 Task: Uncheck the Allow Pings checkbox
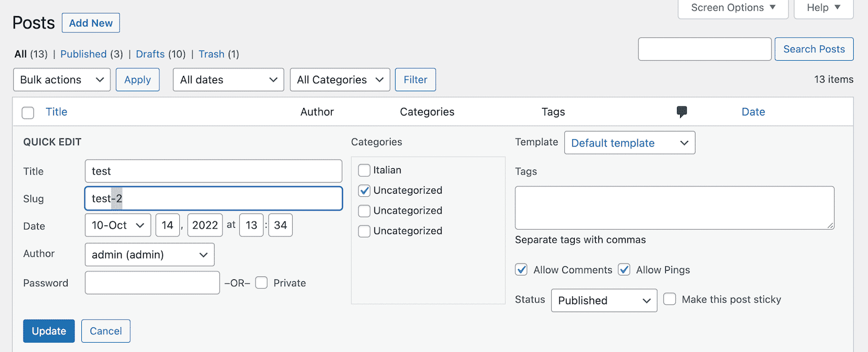pos(624,270)
